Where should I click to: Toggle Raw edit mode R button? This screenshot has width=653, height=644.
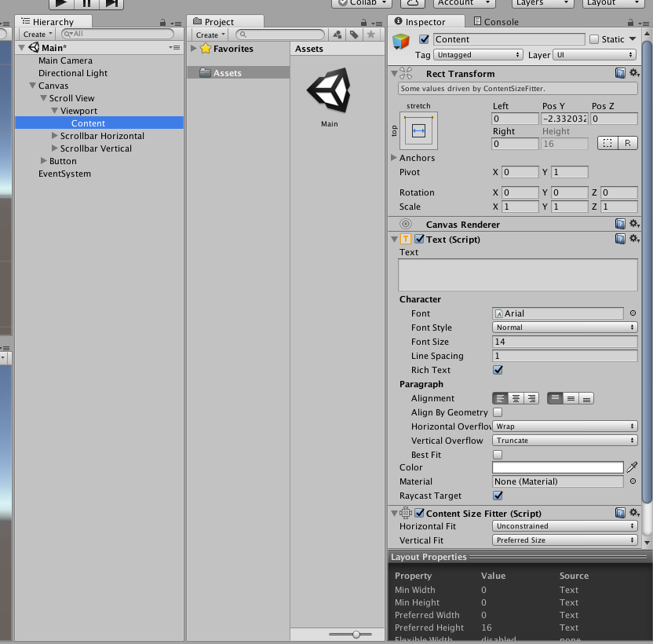[x=628, y=143]
